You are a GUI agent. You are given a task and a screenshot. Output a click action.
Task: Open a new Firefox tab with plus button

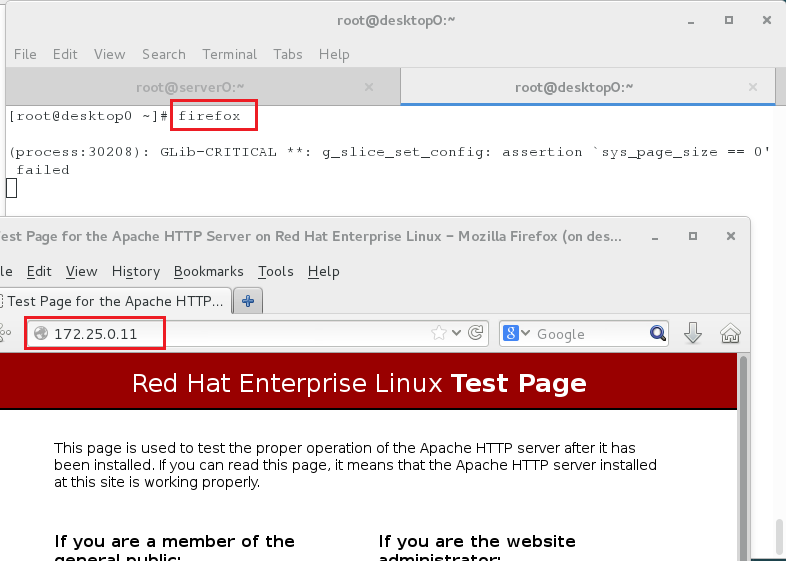pos(248,301)
